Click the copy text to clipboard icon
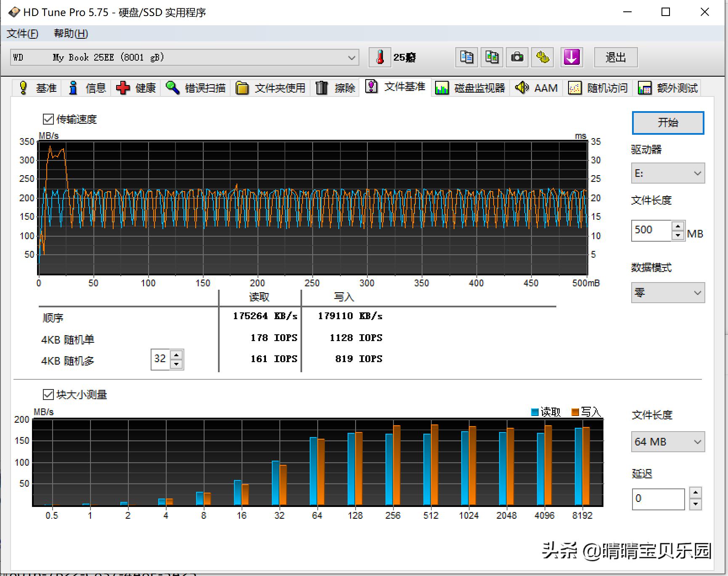This screenshot has height=576, width=728. [x=466, y=57]
